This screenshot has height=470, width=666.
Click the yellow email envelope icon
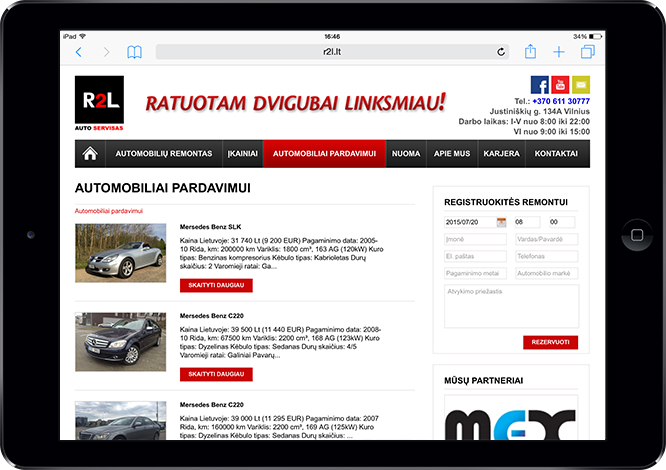click(581, 85)
